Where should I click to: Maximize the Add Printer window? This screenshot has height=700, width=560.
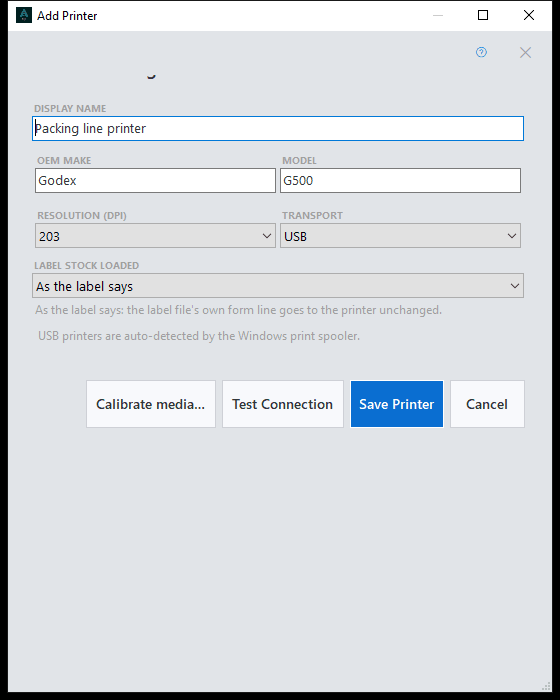483,15
